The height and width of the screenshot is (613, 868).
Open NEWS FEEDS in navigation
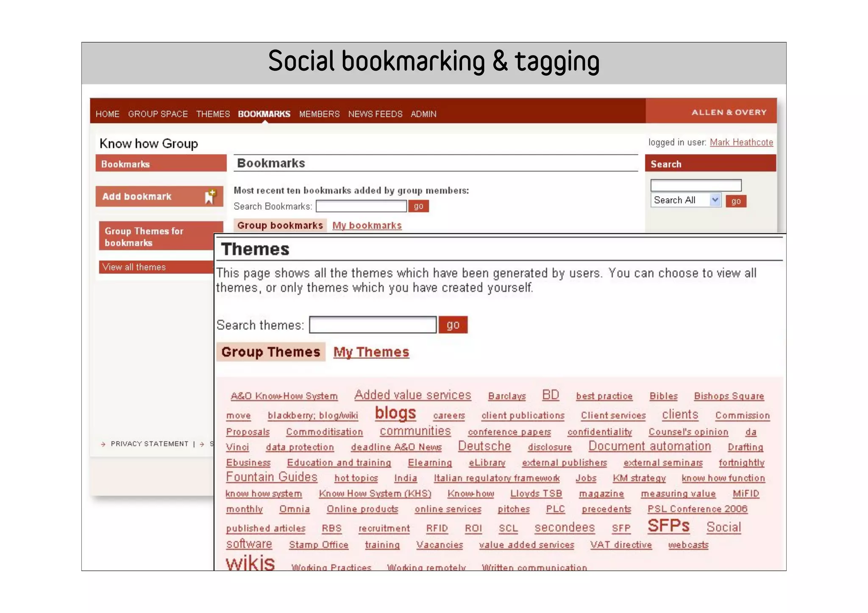tap(375, 114)
